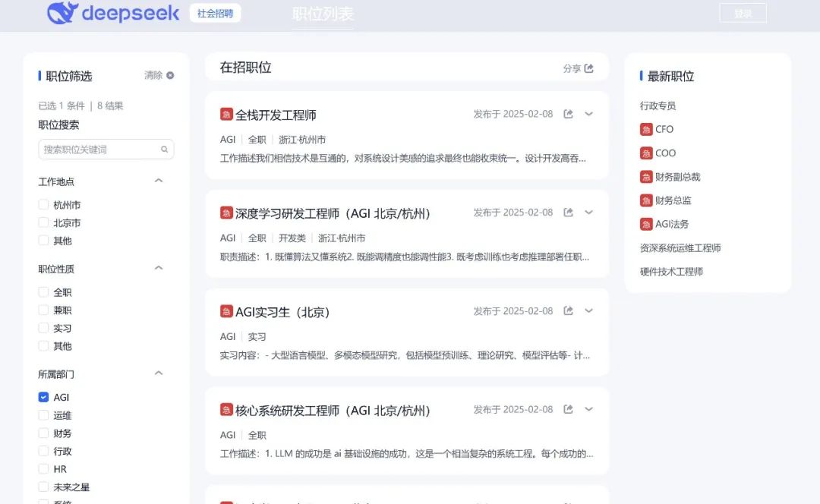
Task: Click the share icon beside 分享
Action: pos(589,68)
